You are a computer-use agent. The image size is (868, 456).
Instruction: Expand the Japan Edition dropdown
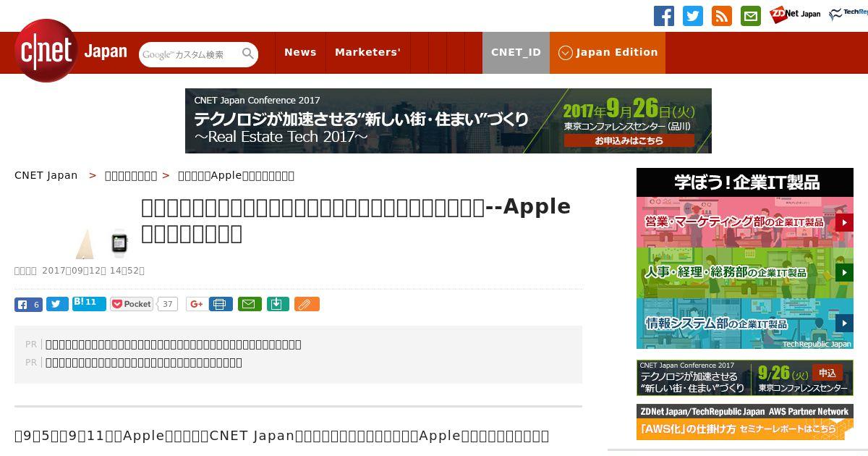click(608, 52)
